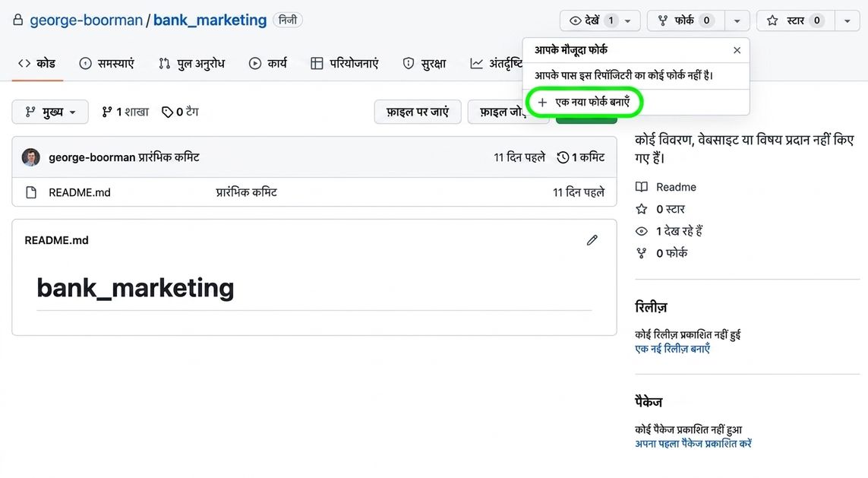This screenshot has width=868, height=478.
Task: Click the file icon beside README.md
Action: coord(31,192)
